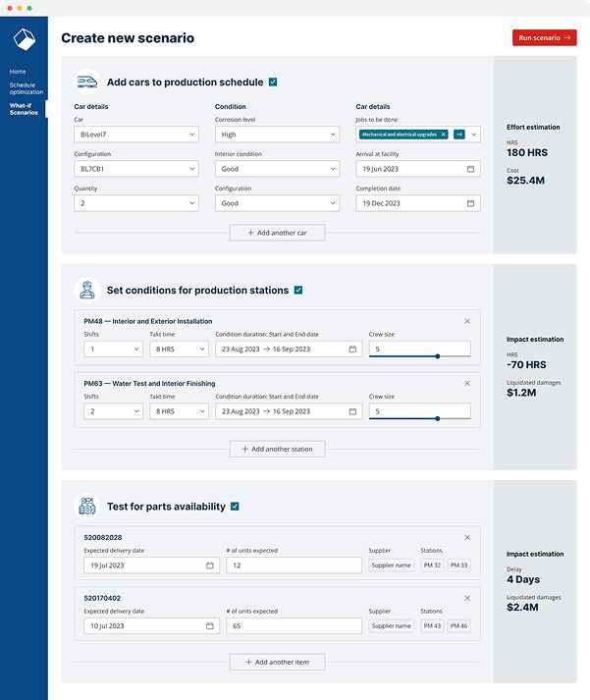This screenshot has height=700, width=590.
Task: Click delivery date field showing 19 Jul 2023
Action: pyautogui.click(x=152, y=565)
